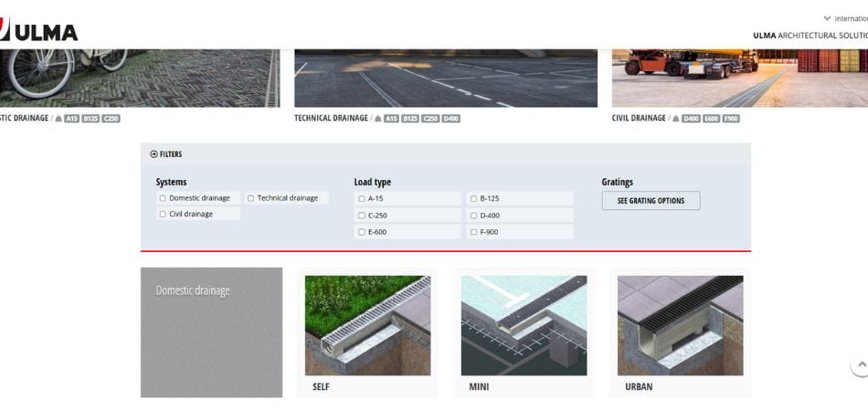Select the gray Domestic drainage tile
This screenshot has width=868, height=411.
click(x=211, y=332)
